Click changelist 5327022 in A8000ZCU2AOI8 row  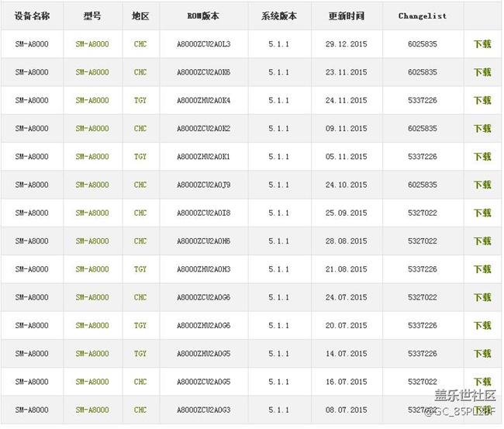pos(423,213)
